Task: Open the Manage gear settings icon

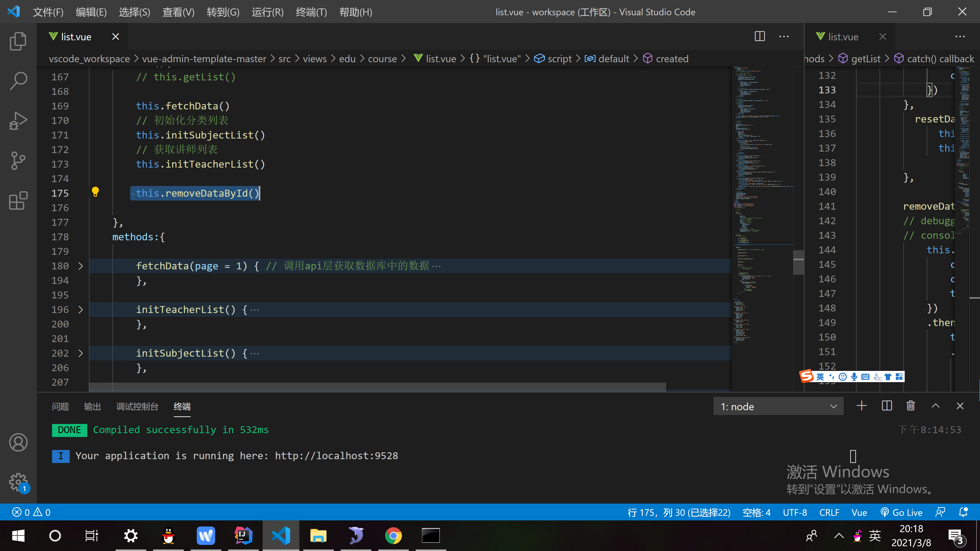Action: [18, 482]
